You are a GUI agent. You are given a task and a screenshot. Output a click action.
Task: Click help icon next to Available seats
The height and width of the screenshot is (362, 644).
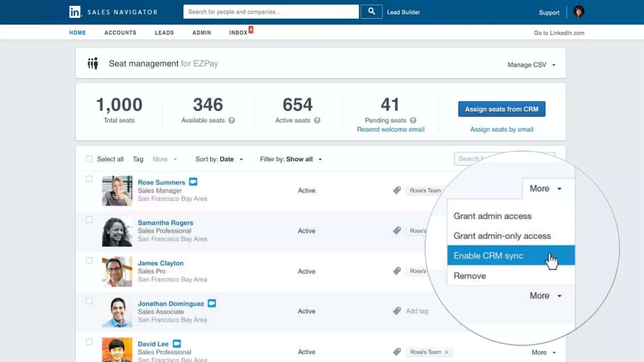tap(232, 120)
